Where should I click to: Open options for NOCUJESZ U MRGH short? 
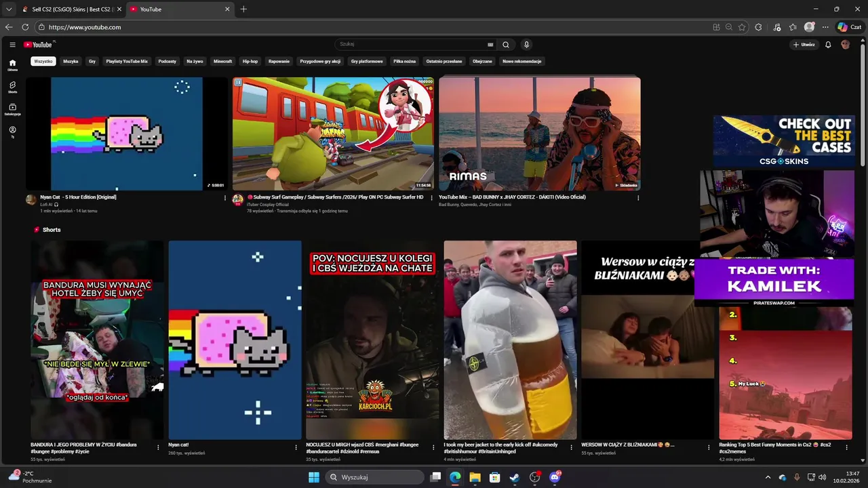pyautogui.click(x=433, y=447)
